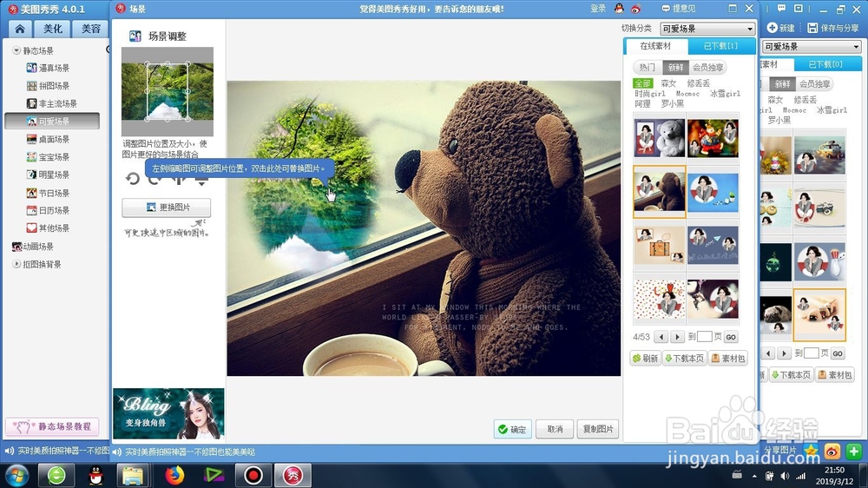The image size is (868, 488).
Task: Open the Bling 变身独角兽 banner
Action: click(169, 413)
